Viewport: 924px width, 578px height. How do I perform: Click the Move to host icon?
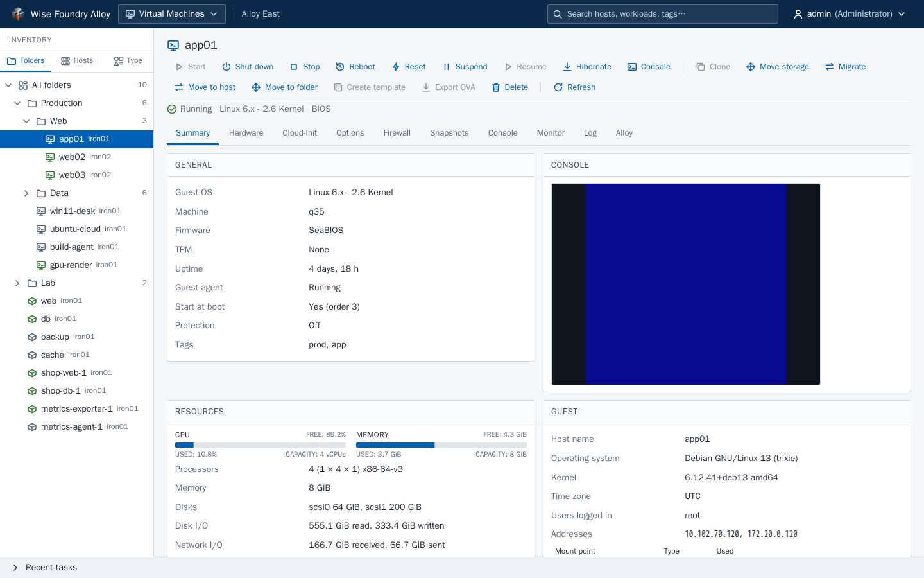click(x=179, y=87)
